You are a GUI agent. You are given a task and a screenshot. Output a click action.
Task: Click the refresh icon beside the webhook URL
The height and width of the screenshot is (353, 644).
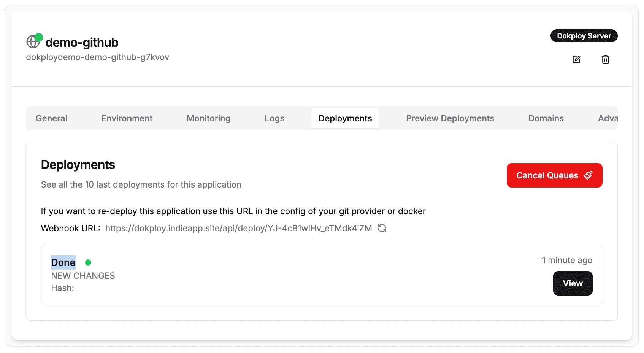[x=382, y=228]
